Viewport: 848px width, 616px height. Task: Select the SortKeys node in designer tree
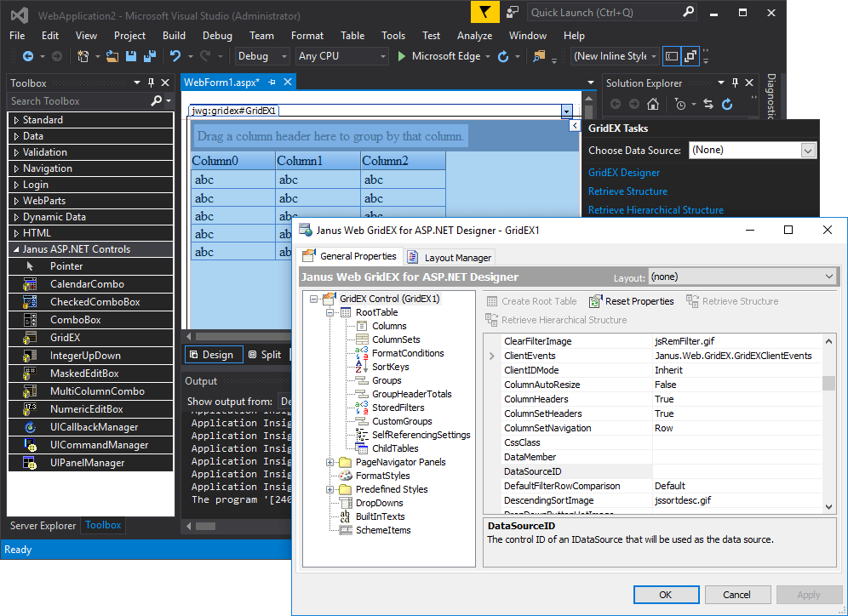[x=391, y=367]
